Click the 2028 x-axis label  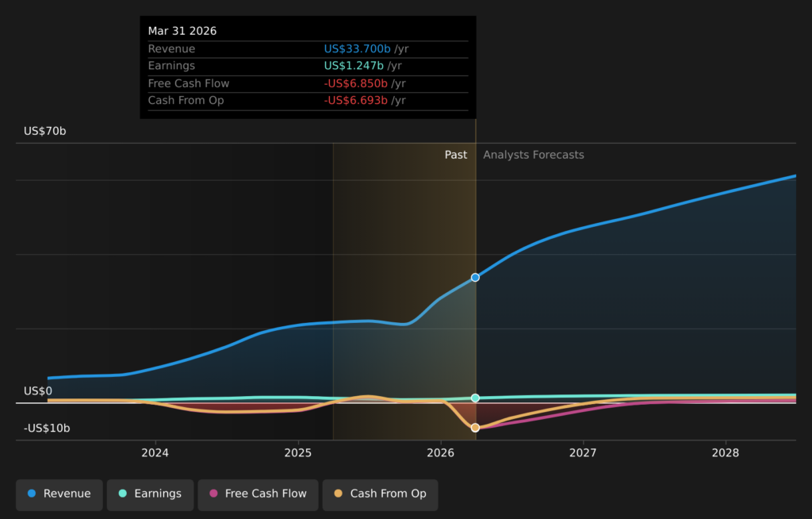pyautogui.click(x=725, y=453)
